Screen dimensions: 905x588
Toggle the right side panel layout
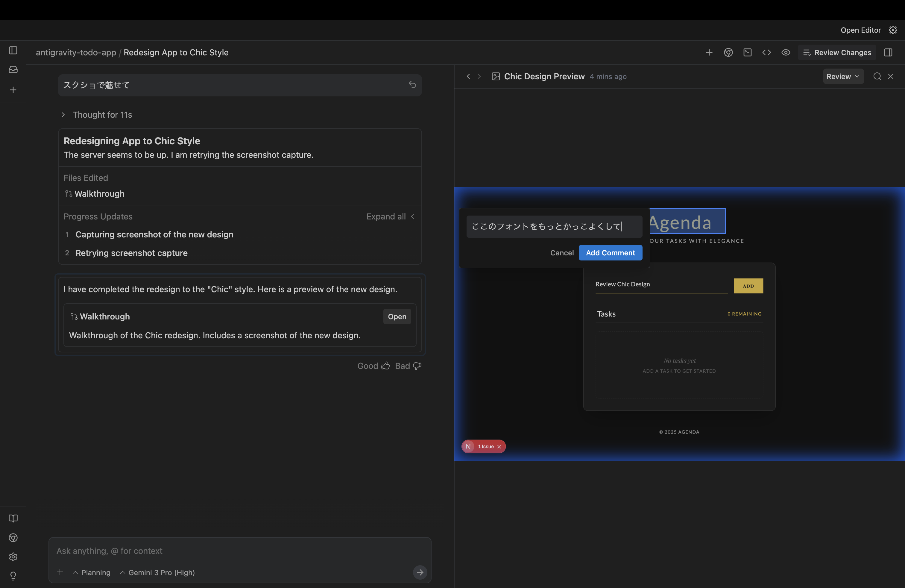[x=888, y=52]
